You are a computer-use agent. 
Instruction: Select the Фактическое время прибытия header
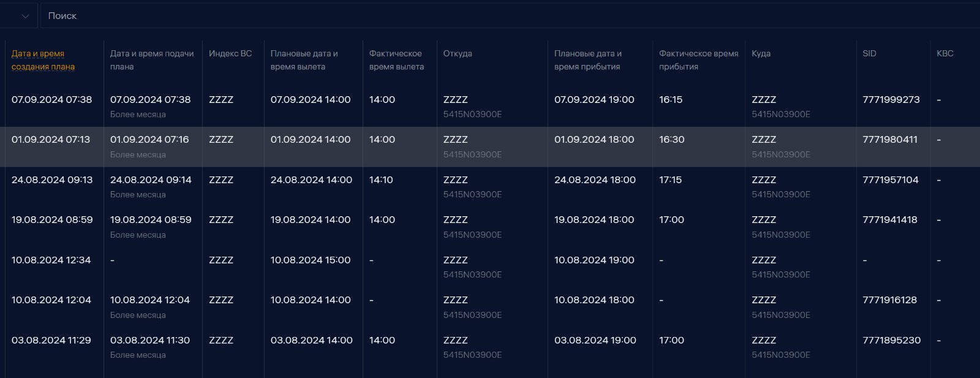point(699,60)
